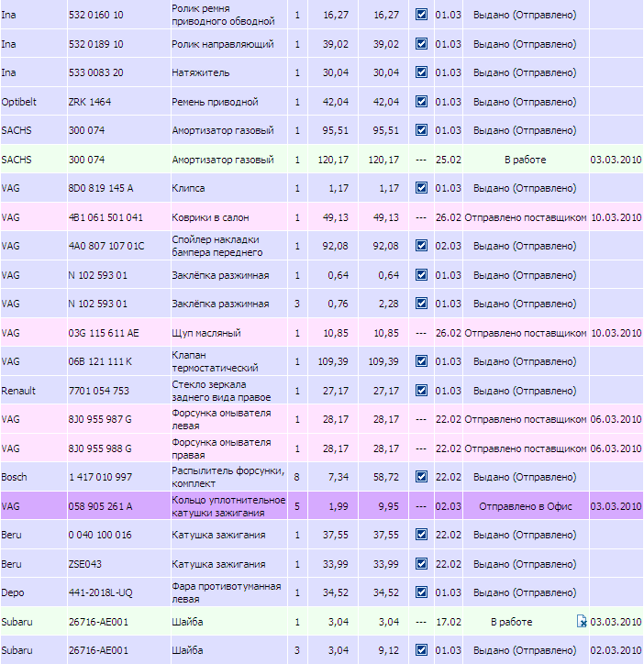
Task: Toggle checkbox in N 102 593 01 row totaling 2,28
Action: (421, 304)
